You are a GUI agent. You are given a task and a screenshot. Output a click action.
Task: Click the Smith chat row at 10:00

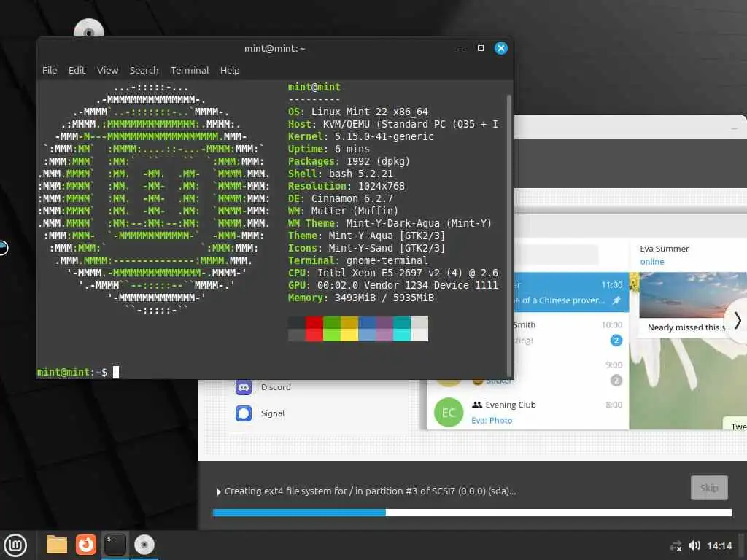(571, 332)
